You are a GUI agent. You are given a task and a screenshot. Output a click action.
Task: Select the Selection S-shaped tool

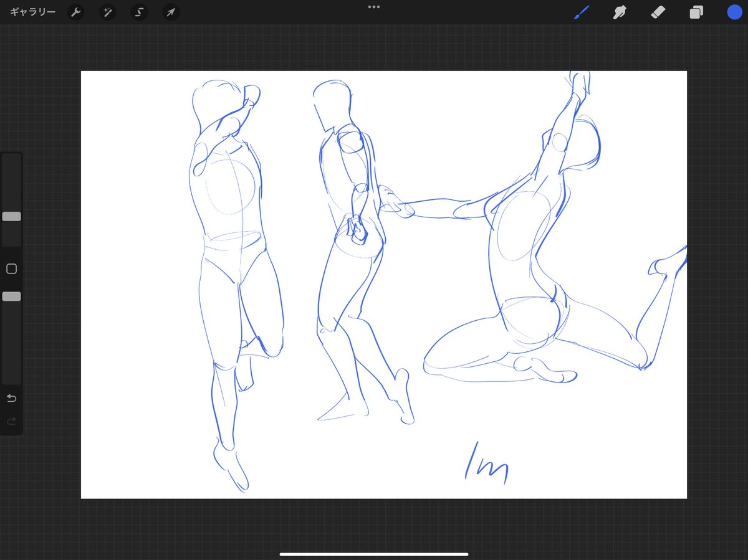coord(140,12)
